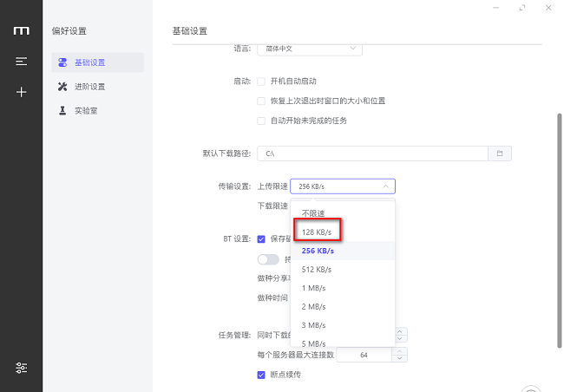Open the task list icon in sidebar

pyautogui.click(x=21, y=62)
